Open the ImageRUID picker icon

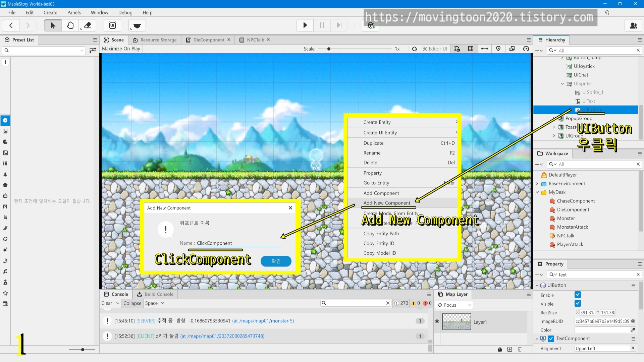point(633,321)
